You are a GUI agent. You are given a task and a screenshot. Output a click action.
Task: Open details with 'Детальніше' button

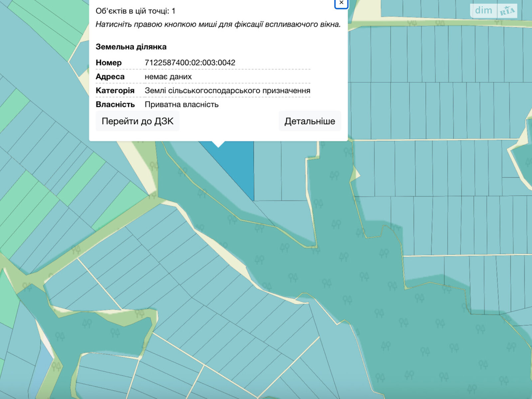click(x=310, y=121)
